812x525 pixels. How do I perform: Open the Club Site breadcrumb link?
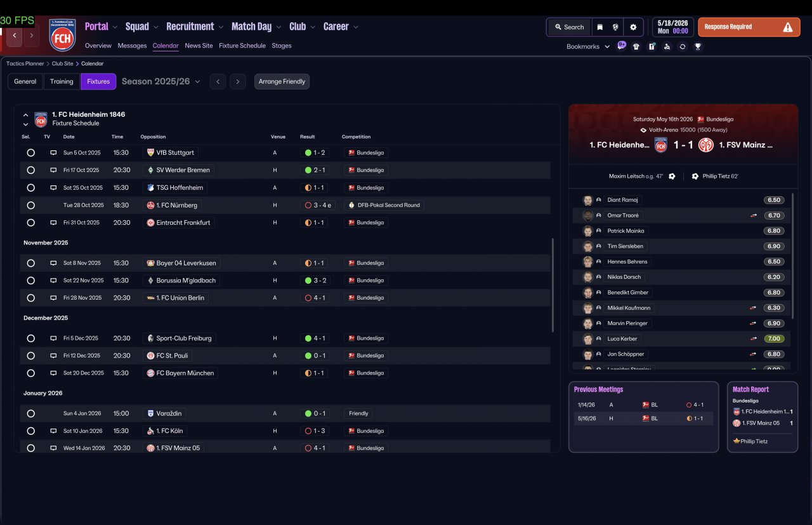pos(62,63)
